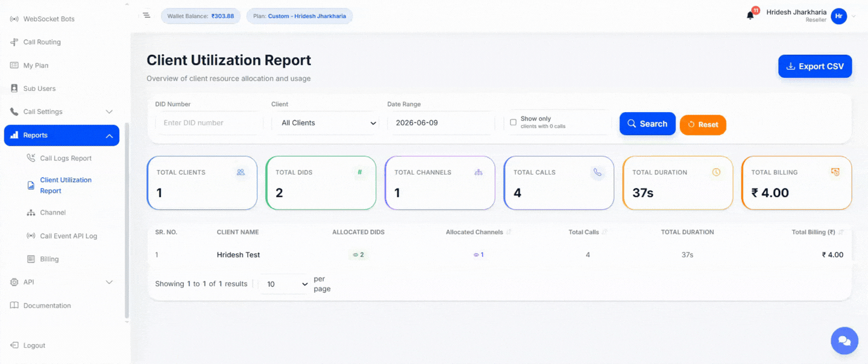This screenshot has width=868, height=364.
Task: Click the Billing sidebar icon
Action: [31, 259]
